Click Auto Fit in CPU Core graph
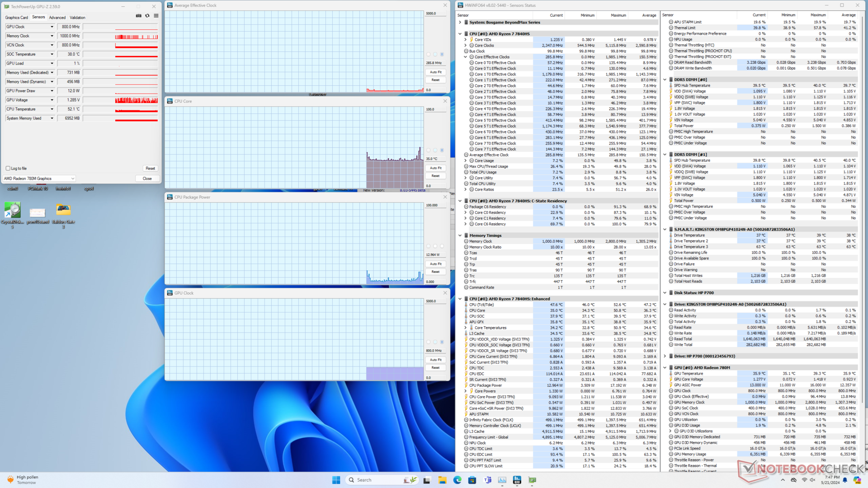The width and height of the screenshot is (868, 488). pyautogui.click(x=435, y=168)
